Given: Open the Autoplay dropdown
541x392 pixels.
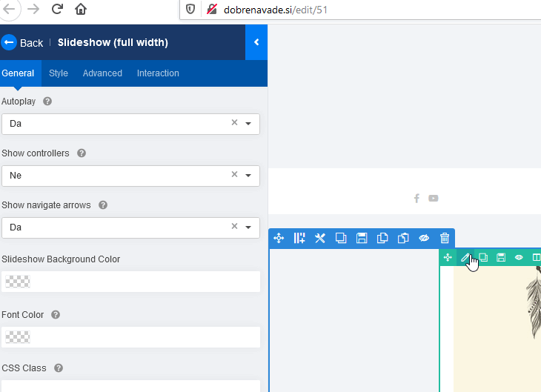Looking at the screenshot, I should point(248,124).
